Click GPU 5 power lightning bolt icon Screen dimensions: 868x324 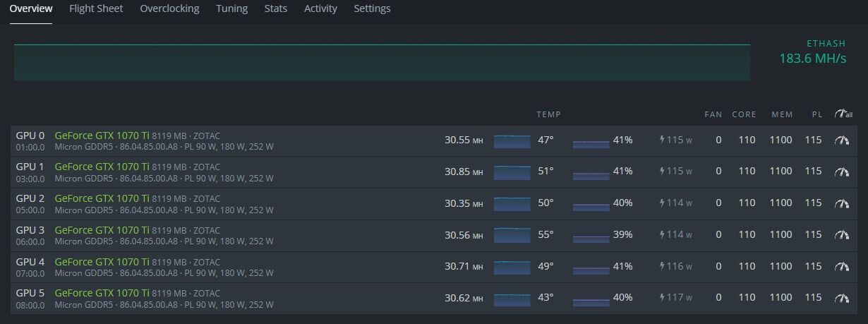662,298
